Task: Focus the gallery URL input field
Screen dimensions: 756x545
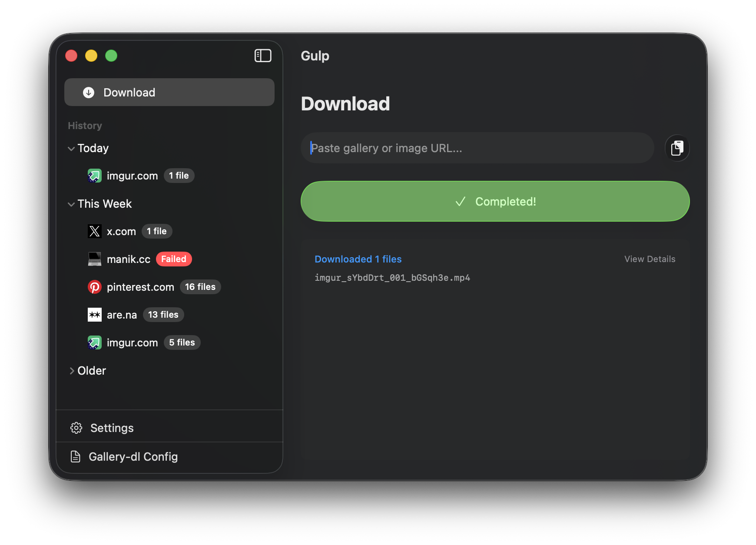Action: point(477,148)
